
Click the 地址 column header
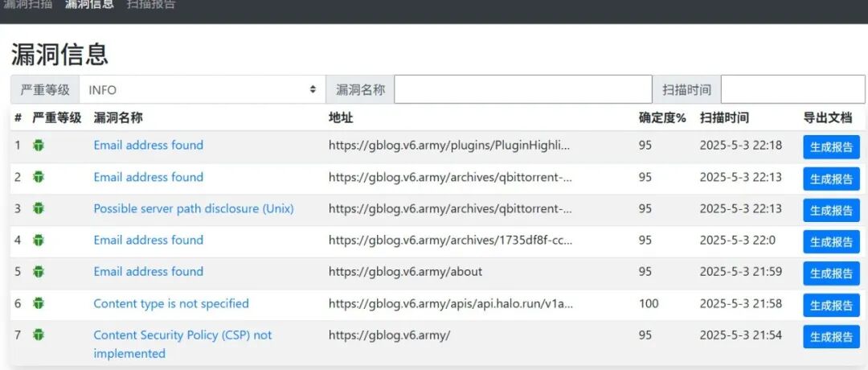click(341, 117)
